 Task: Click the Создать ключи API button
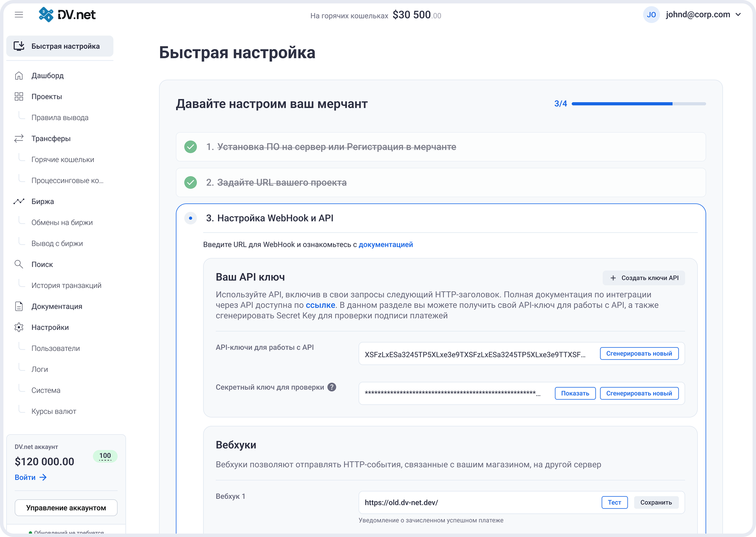(x=643, y=278)
